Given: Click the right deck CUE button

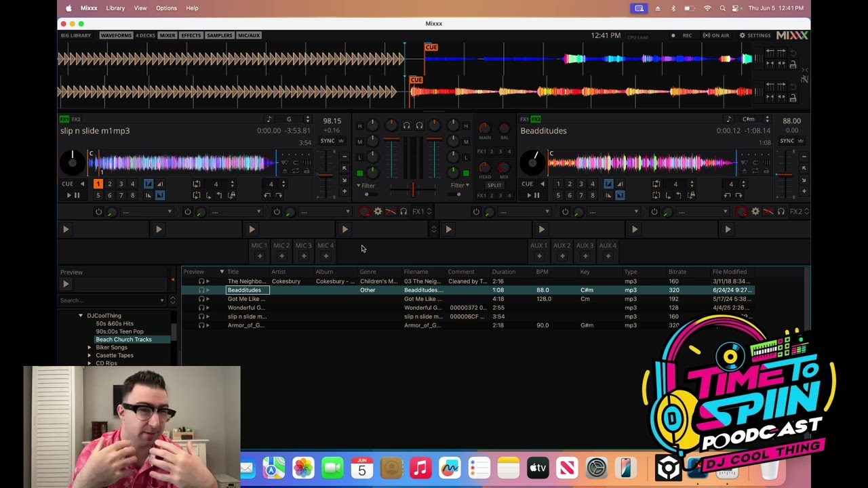Looking at the screenshot, I should pyautogui.click(x=527, y=184).
